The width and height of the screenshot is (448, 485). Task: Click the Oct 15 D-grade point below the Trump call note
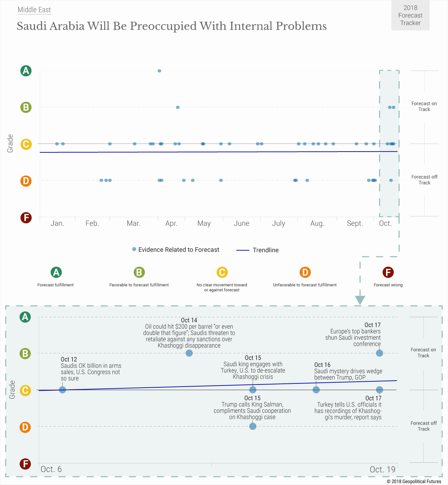point(253,426)
